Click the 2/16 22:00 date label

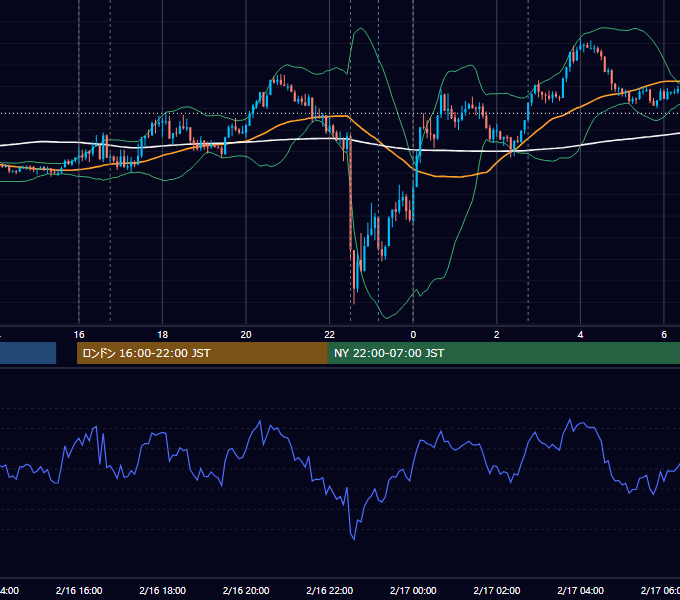point(330,590)
